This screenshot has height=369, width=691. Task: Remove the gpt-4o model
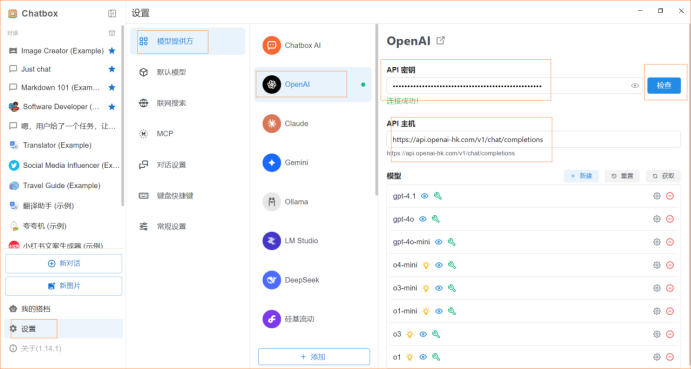click(x=670, y=219)
